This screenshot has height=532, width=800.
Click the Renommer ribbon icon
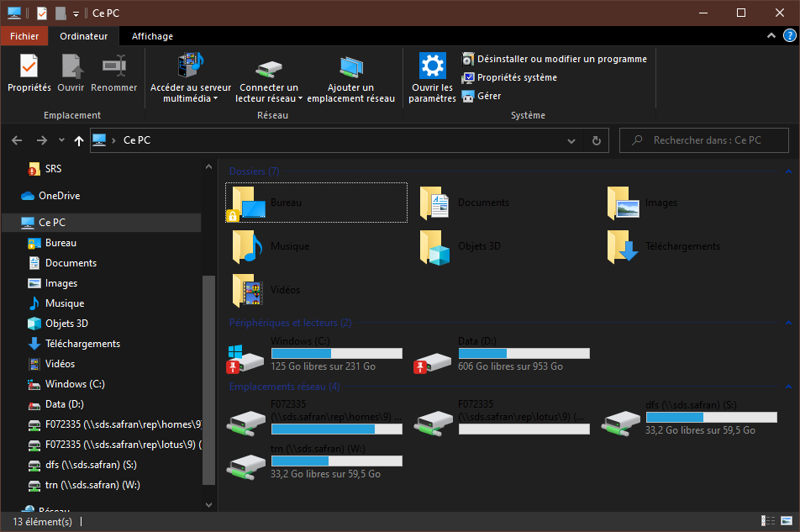113,73
